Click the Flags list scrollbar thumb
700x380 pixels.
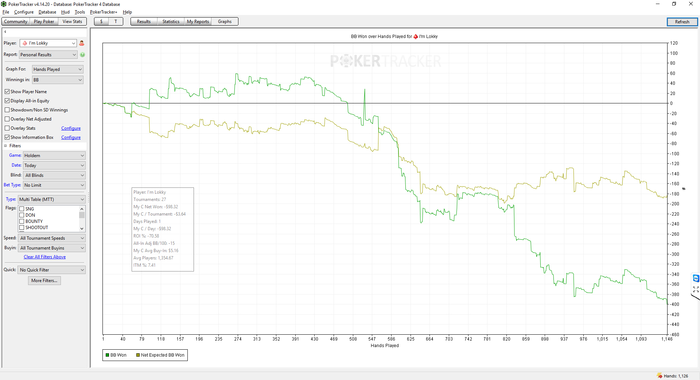click(82, 215)
